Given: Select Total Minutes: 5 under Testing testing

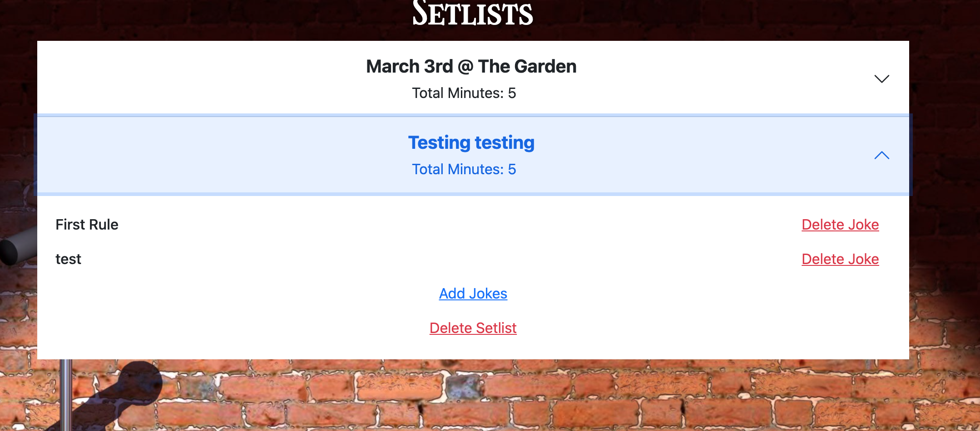Looking at the screenshot, I should click(464, 169).
